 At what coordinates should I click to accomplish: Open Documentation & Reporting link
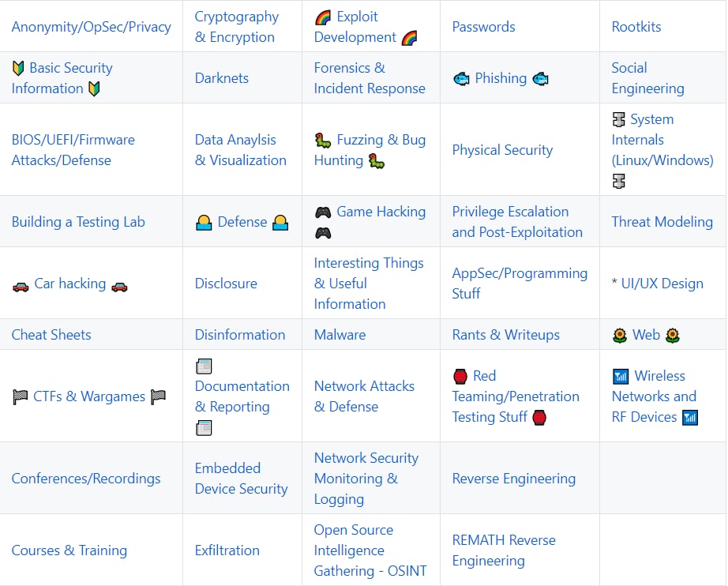point(242,396)
